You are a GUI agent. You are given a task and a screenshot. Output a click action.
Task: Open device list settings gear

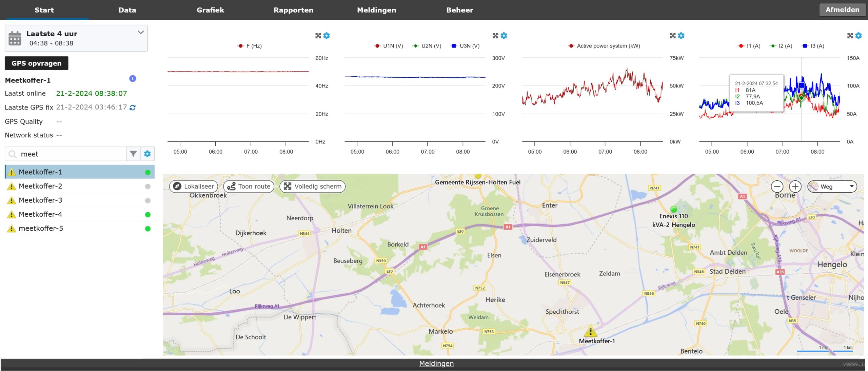click(147, 154)
